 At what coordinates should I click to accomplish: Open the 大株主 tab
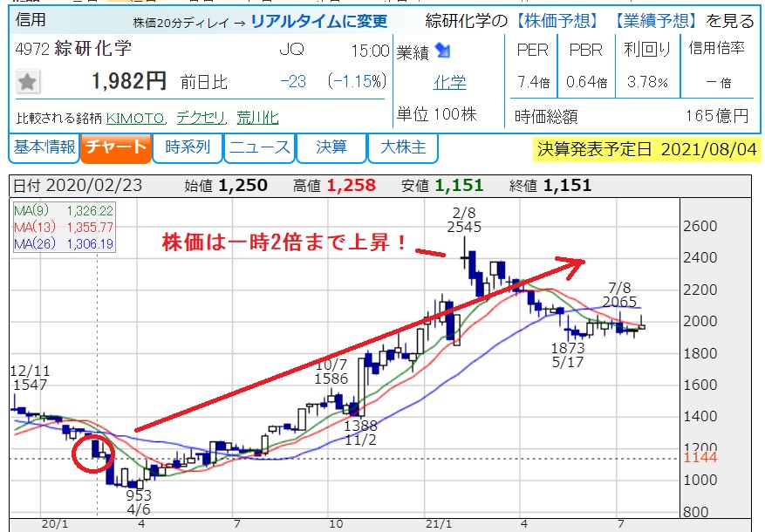coord(403,147)
